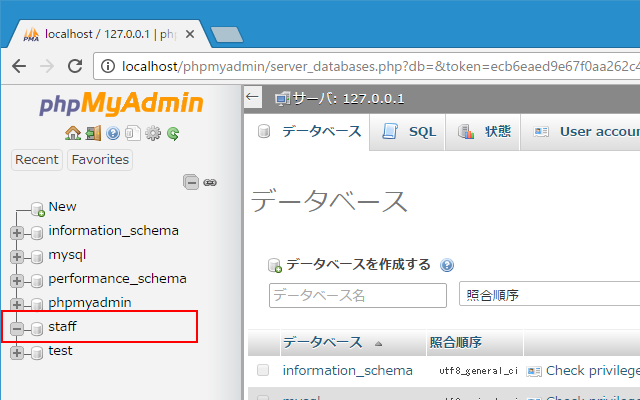640x400 pixels.
Task: Switch to the データベース tab
Action: click(308, 132)
